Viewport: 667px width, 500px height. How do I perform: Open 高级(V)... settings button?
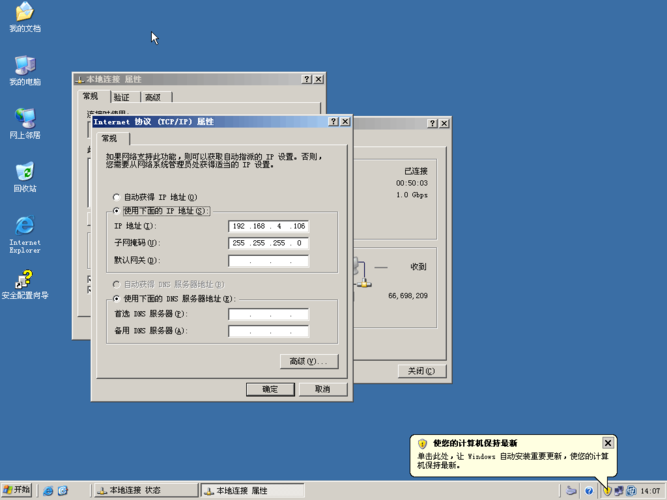pos(308,361)
